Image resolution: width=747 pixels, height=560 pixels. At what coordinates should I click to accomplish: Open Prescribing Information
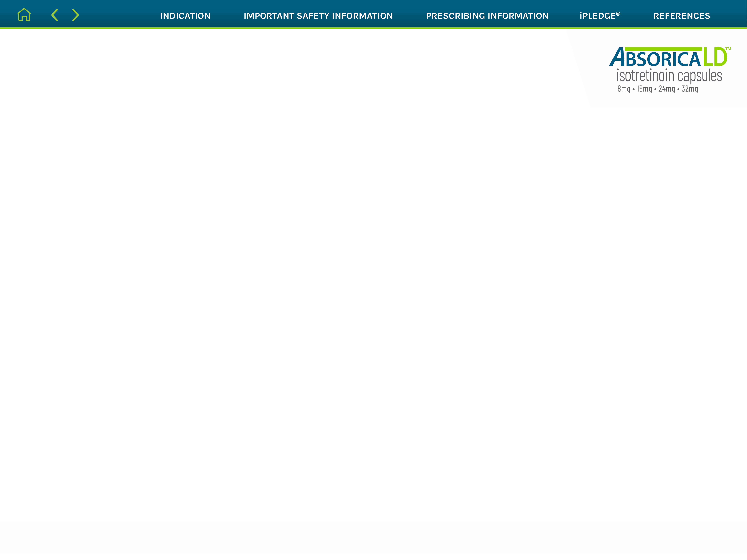pyautogui.click(x=487, y=16)
